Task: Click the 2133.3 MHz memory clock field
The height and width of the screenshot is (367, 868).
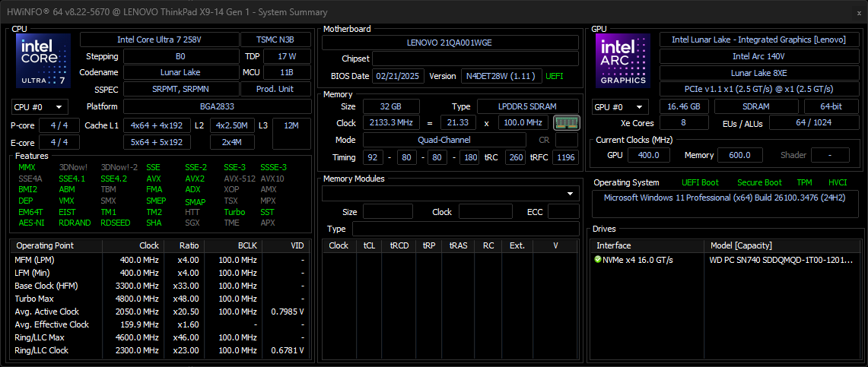Action: (x=391, y=123)
